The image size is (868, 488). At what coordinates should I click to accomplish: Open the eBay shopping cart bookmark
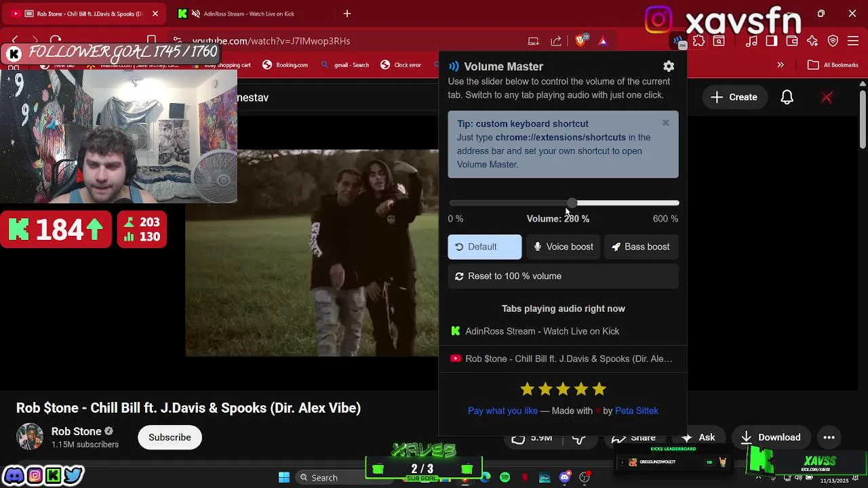pyautogui.click(x=221, y=65)
